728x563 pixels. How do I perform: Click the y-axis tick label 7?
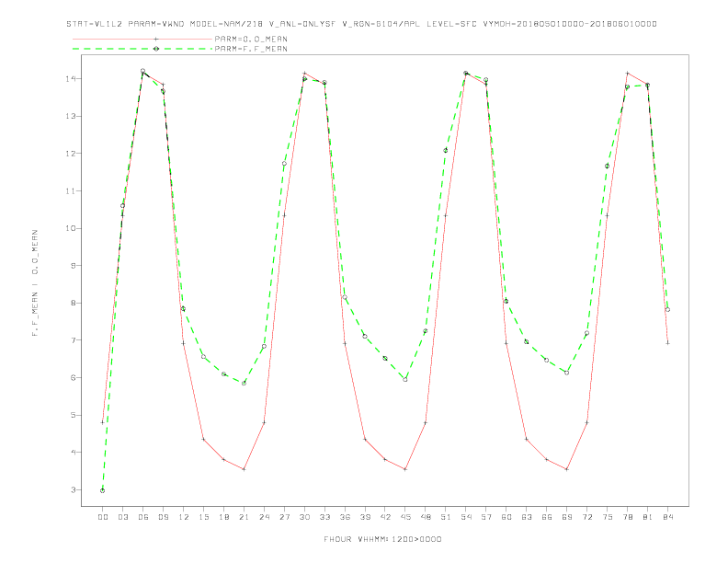pyautogui.click(x=73, y=340)
